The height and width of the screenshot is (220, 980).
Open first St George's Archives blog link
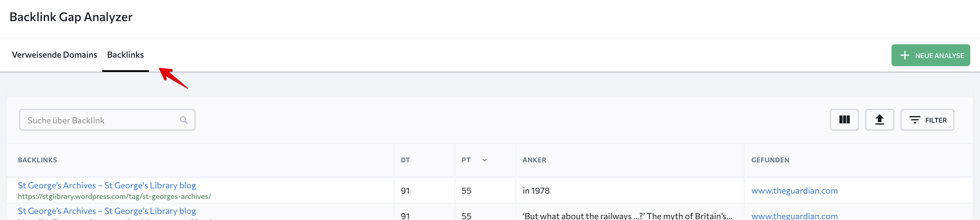point(107,185)
